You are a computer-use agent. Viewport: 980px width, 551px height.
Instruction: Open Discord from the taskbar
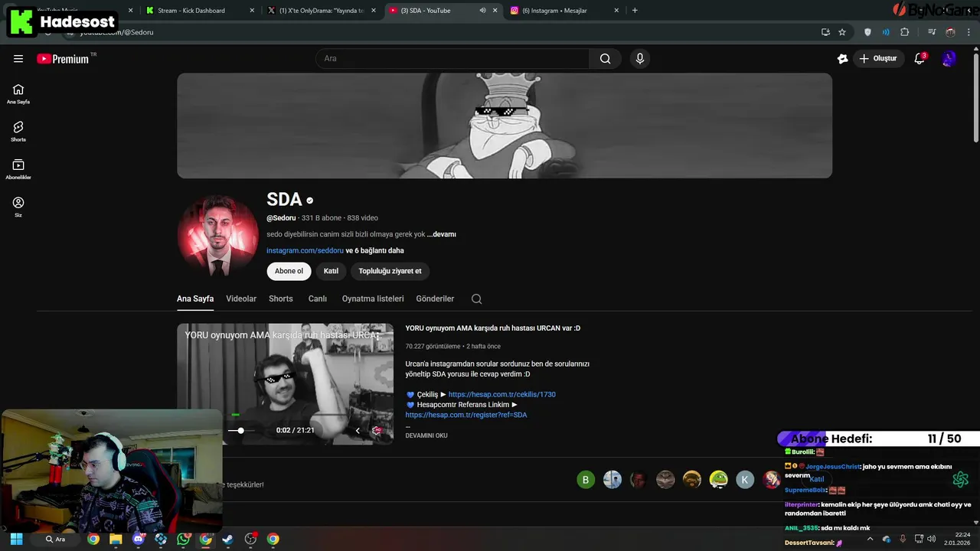coord(138,540)
